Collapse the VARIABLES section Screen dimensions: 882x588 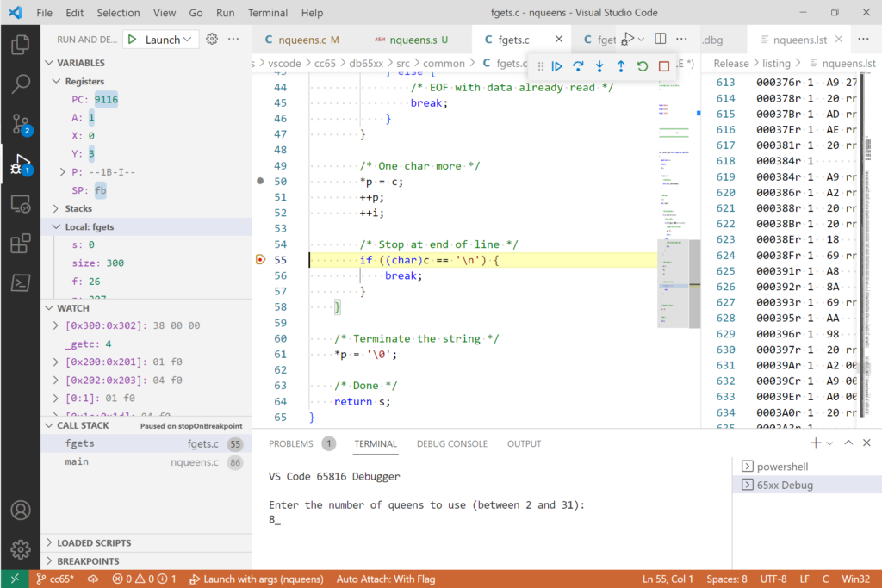[x=49, y=62]
